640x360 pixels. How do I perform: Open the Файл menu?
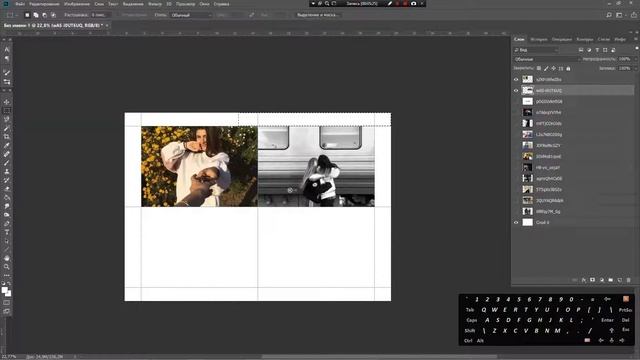click(x=20, y=4)
